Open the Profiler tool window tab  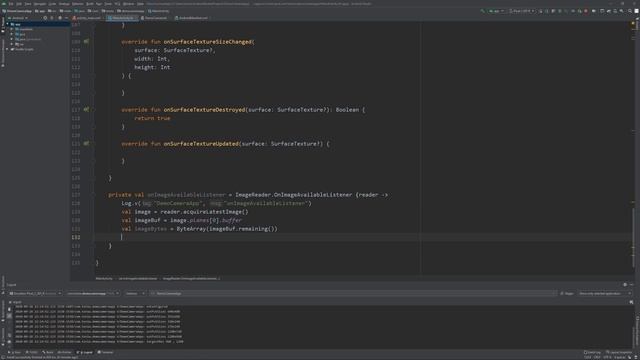point(64,352)
